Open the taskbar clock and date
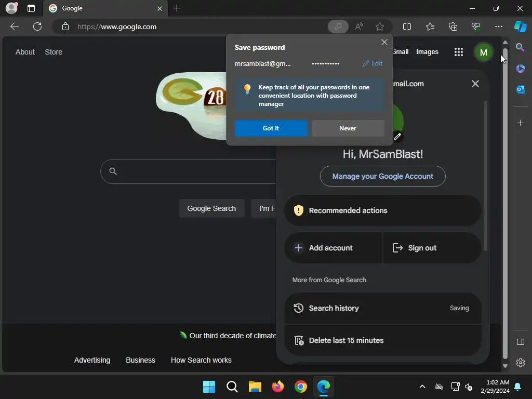Screen dimensions: 532x399 [x=495, y=387]
